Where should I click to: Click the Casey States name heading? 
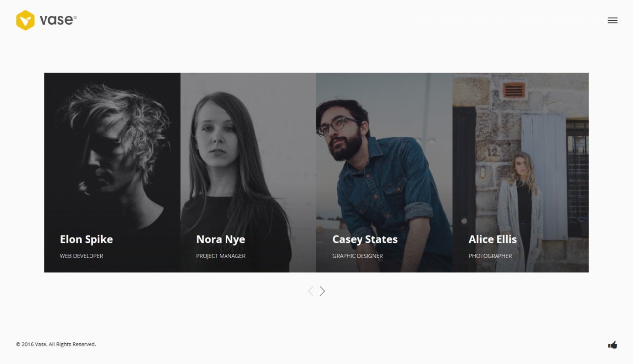[x=365, y=239]
